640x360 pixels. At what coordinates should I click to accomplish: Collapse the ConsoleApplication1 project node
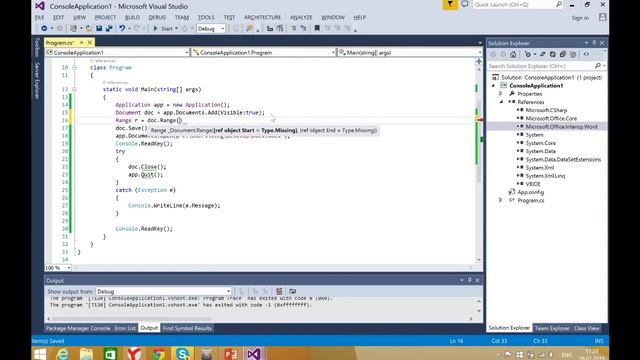pos(493,86)
